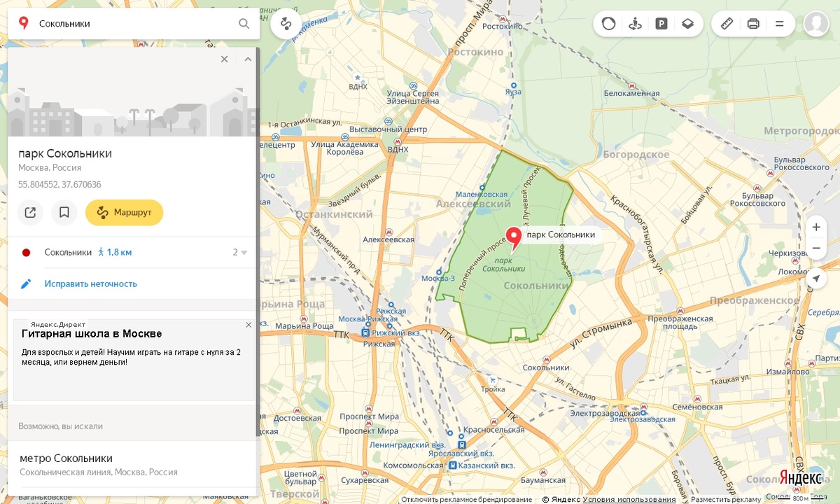Click the share icon button

[30, 213]
